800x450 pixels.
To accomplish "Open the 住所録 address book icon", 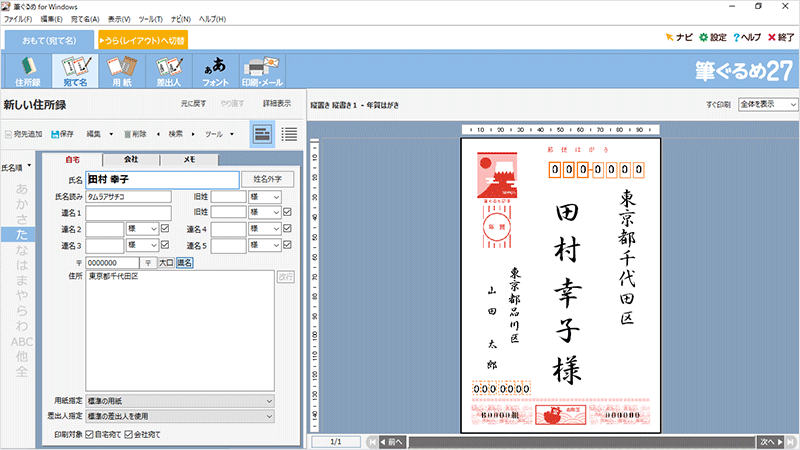I will click(27, 70).
